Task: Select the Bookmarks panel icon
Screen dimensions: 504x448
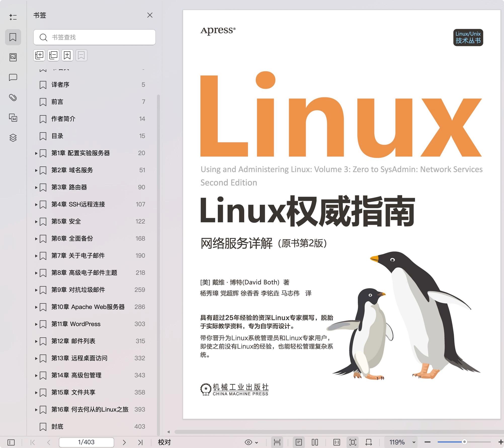Action: click(13, 37)
